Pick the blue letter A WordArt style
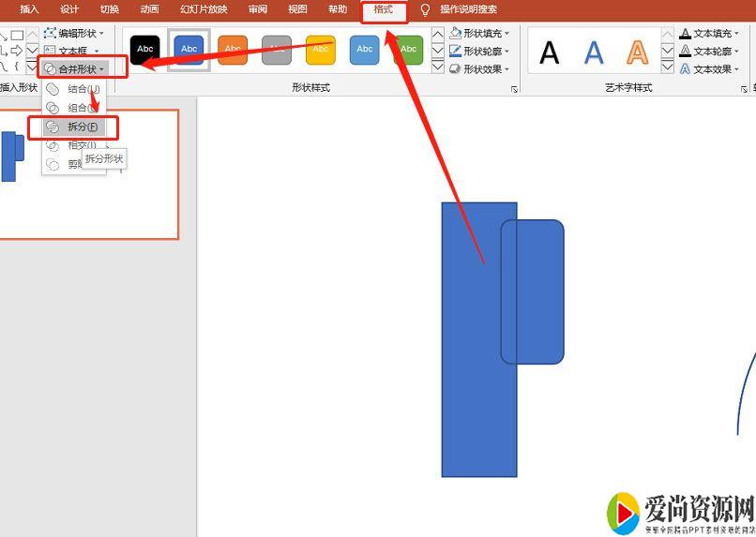This screenshot has height=537, width=756. point(594,52)
